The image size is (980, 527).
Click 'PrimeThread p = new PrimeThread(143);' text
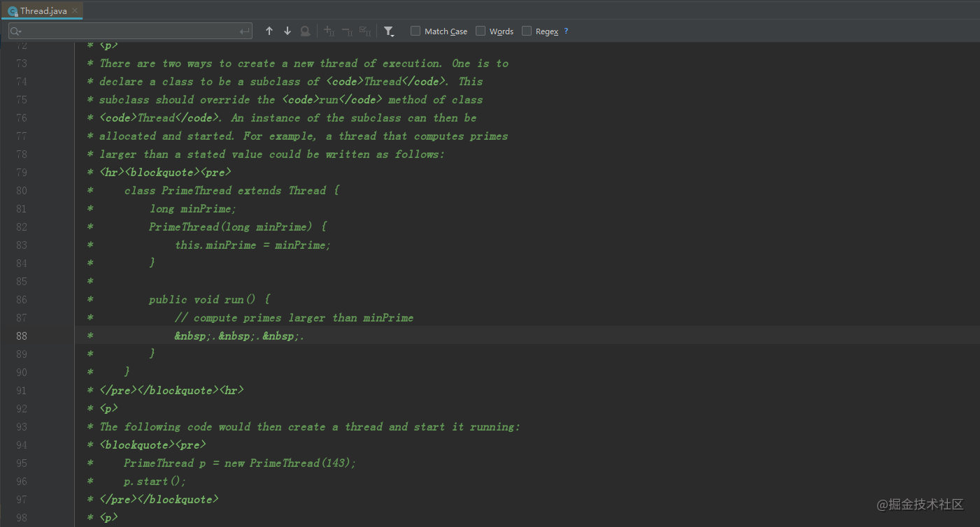pyautogui.click(x=240, y=463)
